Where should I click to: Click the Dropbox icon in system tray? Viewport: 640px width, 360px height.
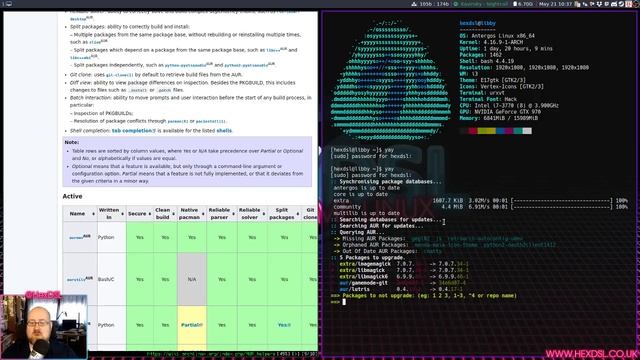pyautogui.click(x=599, y=4)
